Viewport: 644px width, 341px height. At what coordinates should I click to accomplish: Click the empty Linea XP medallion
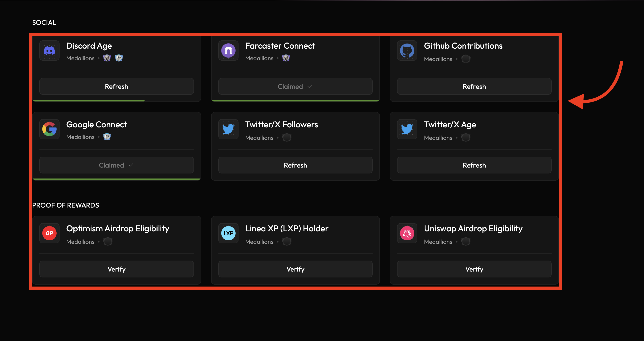coord(287,242)
